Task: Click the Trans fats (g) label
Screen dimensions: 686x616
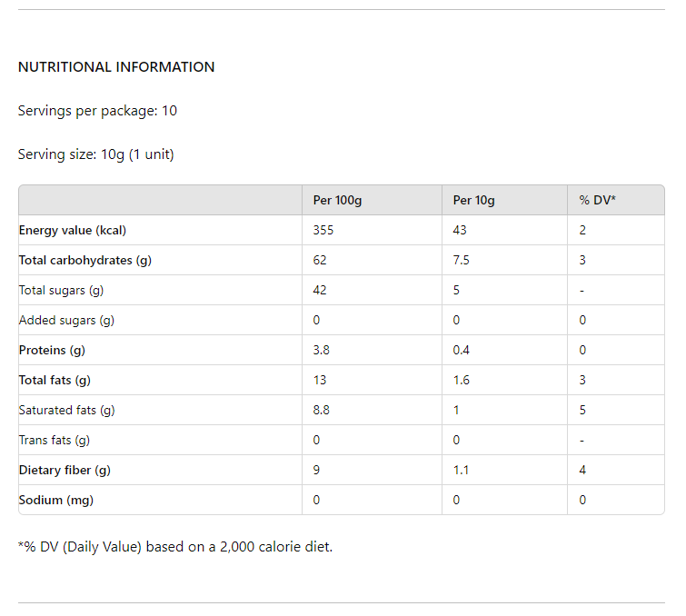Action: (x=55, y=440)
